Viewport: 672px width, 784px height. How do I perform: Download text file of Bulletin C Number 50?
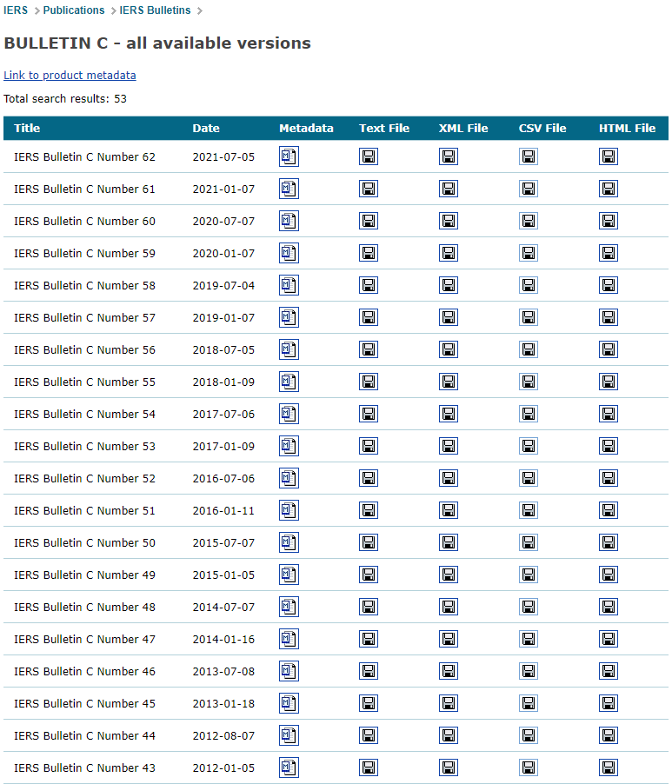[369, 542]
